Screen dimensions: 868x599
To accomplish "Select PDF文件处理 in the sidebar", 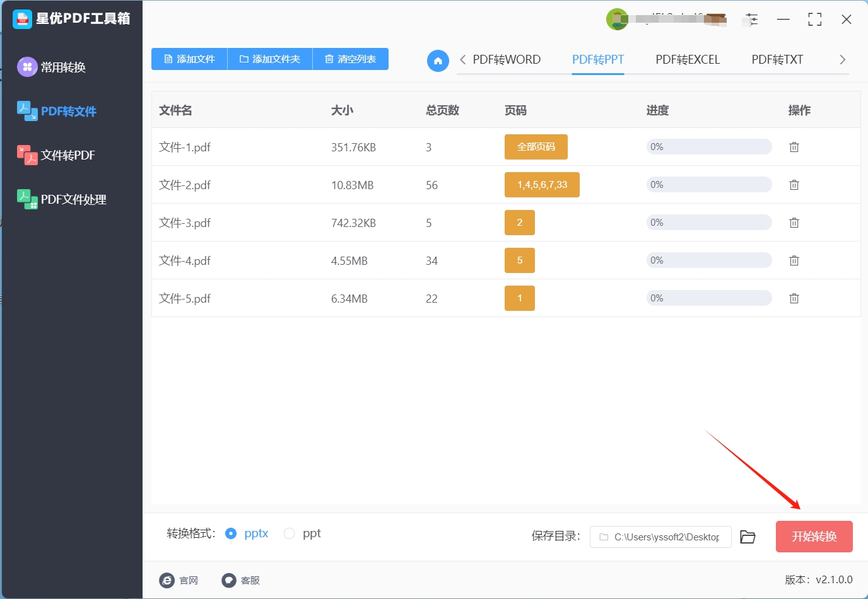I will 62,199.
